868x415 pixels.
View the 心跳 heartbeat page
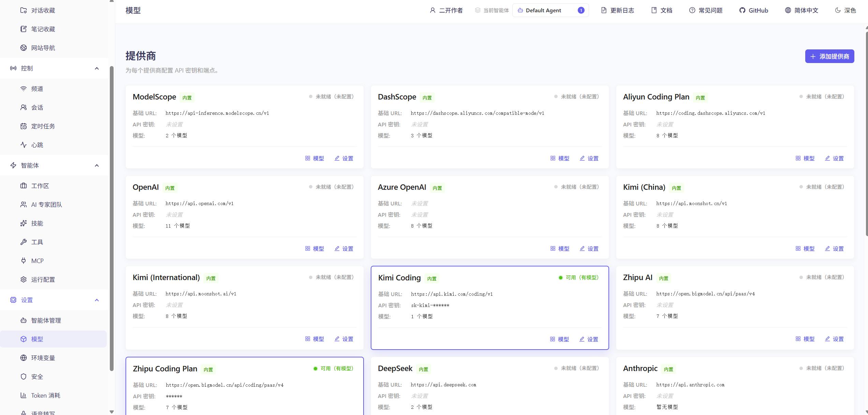click(x=38, y=145)
